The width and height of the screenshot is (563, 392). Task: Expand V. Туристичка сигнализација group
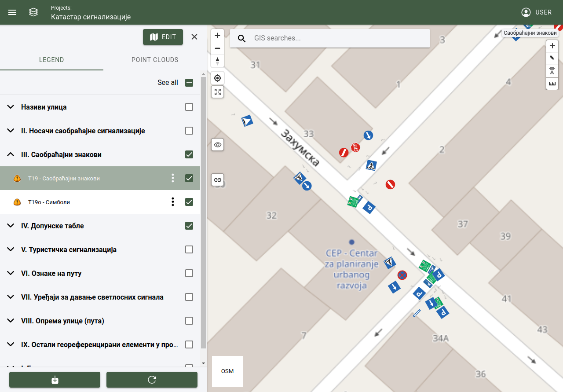[x=11, y=249]
